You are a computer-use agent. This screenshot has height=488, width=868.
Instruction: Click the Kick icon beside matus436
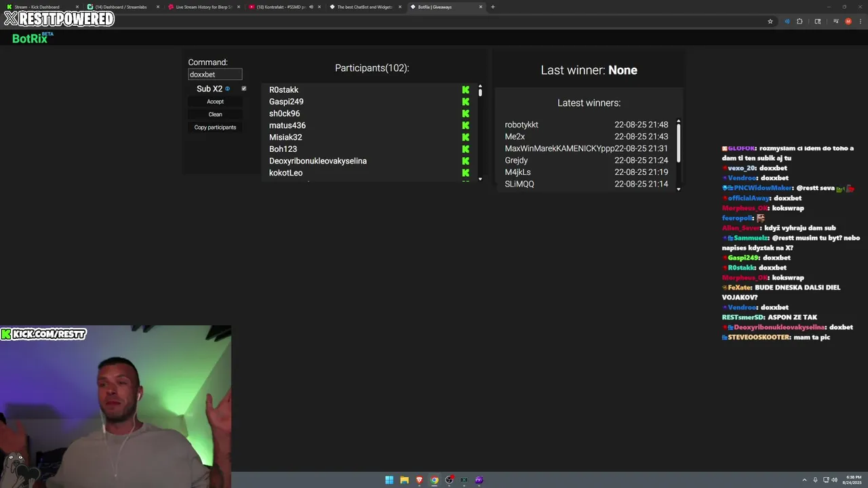(x=466, y=125)
